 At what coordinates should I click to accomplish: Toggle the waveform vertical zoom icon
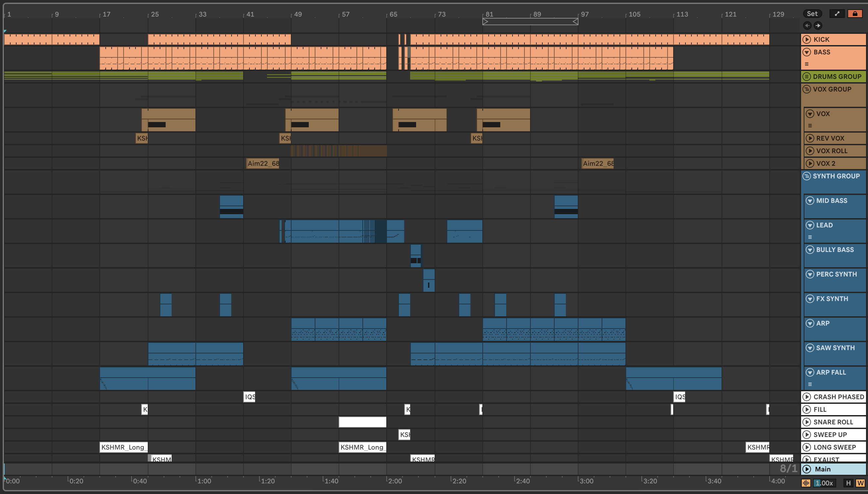[x=806, y=483]
